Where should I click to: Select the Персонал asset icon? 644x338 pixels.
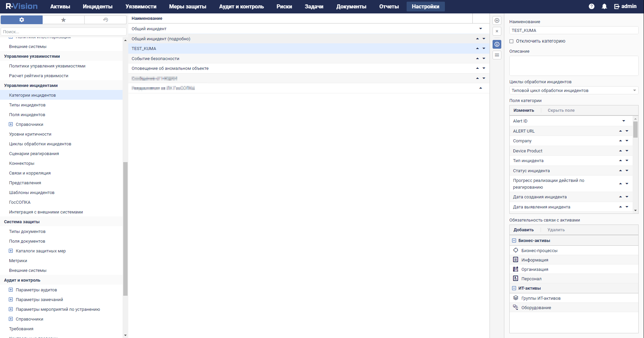(516, 279)
